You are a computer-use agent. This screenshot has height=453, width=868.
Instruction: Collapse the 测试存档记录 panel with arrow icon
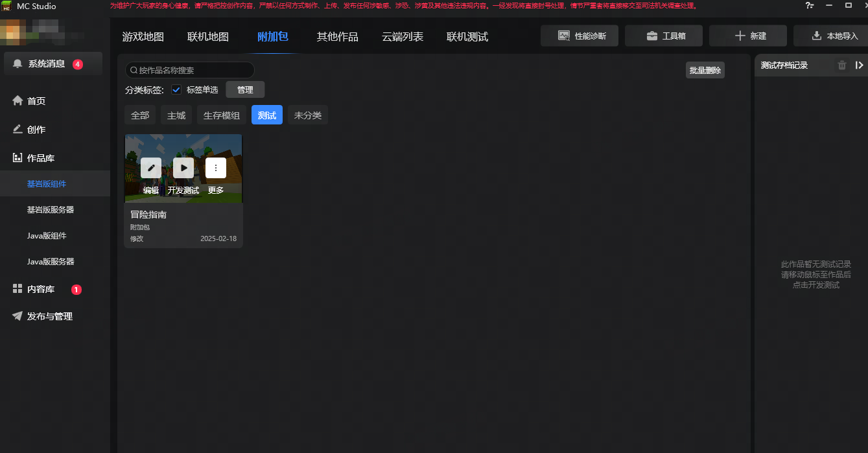859,65
